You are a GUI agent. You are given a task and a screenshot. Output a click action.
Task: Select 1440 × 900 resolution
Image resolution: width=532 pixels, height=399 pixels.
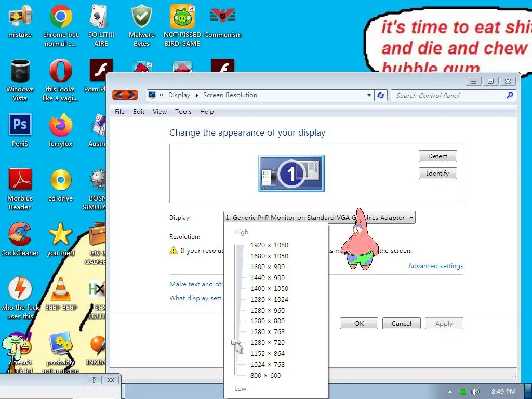click(x=268, y=277)
